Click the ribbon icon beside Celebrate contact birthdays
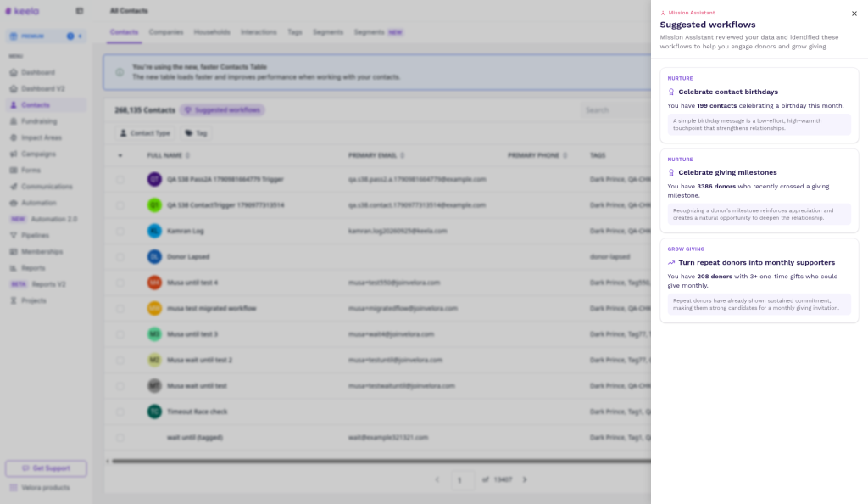The height and width of the screenshot is (504, 868). pos(671,92)
